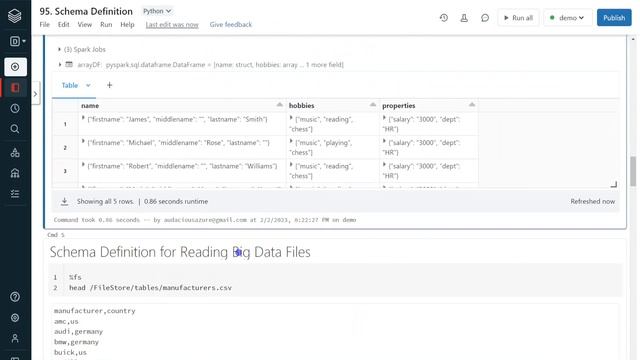This screenshot has width=640, height=360.
Task: Click the table resize corner handle
Action: (x=613, y=184)
